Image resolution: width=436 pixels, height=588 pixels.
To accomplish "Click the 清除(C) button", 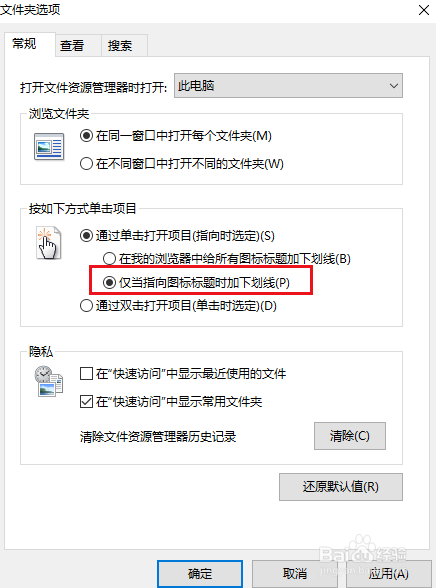I will click(x=349, y=436).
